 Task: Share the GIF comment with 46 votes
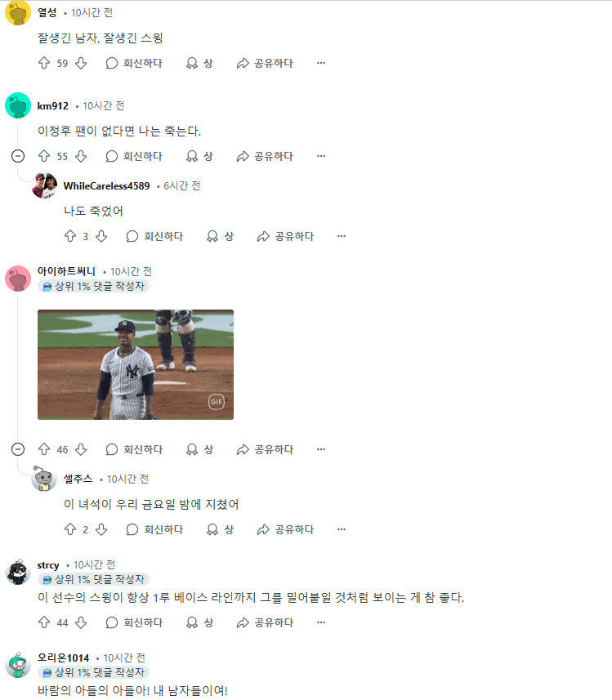click(x=265, y=449)
